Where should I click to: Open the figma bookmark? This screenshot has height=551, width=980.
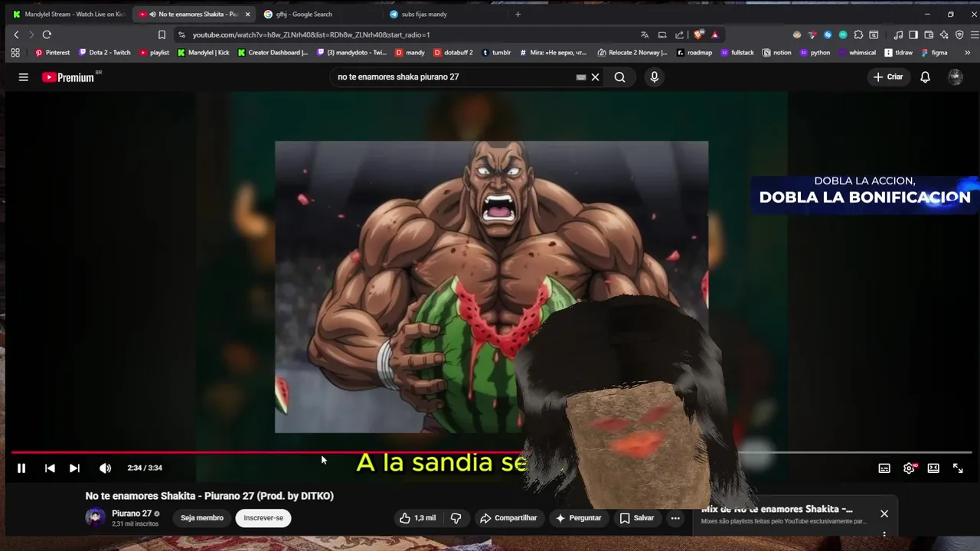tap(934, 53)
